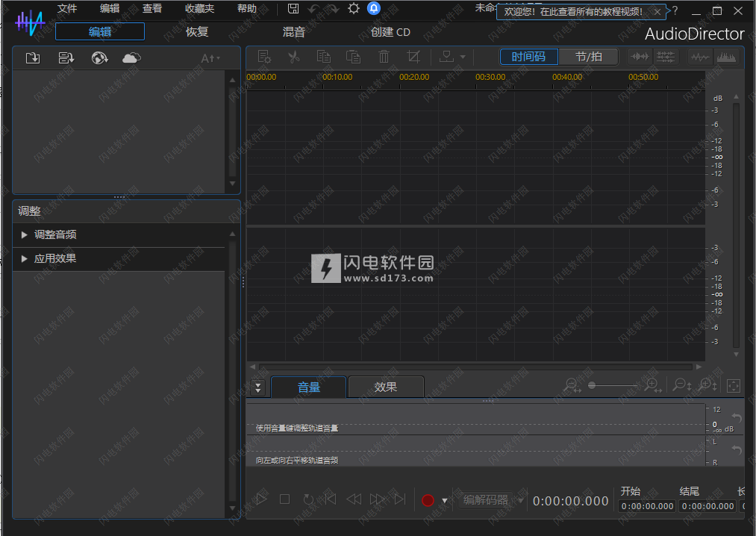Select the 编辑 room tab
The image size is (756, 536).
(x=100, y=31)
